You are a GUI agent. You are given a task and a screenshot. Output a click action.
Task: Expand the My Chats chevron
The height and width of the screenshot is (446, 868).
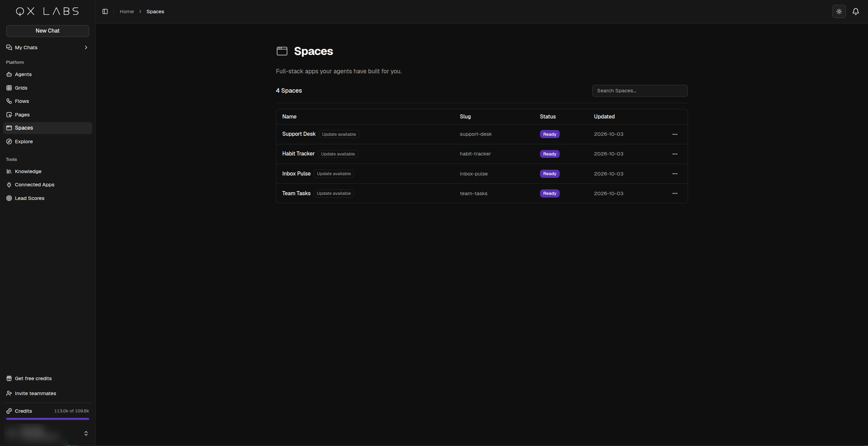[x=86, y=48]
